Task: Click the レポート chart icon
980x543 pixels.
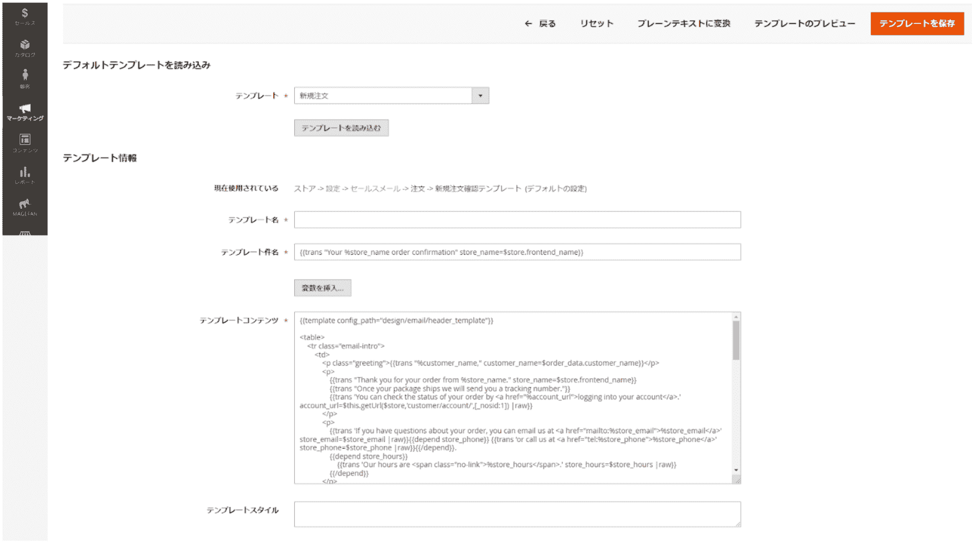Action: (x=25, y=174)
